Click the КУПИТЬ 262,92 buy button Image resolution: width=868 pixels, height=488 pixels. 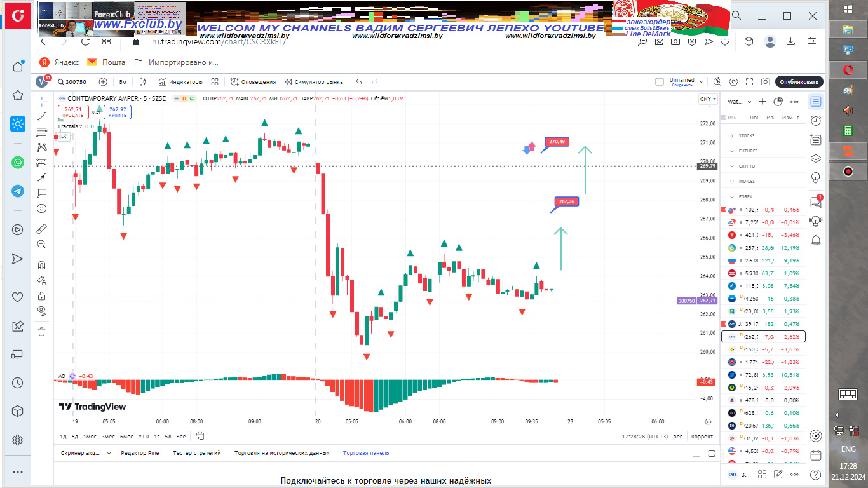[x=118, y=112]
